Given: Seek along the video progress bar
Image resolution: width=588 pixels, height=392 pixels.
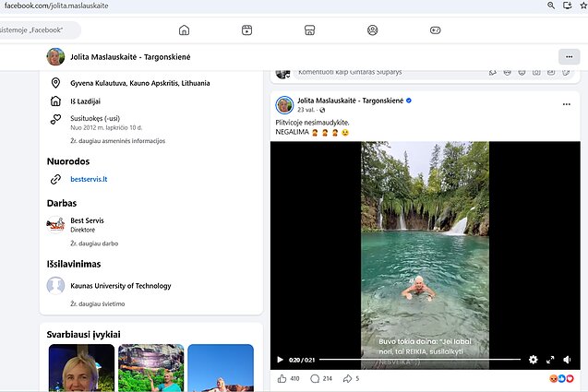Looking at the screenshot, I should click(420, 360).
